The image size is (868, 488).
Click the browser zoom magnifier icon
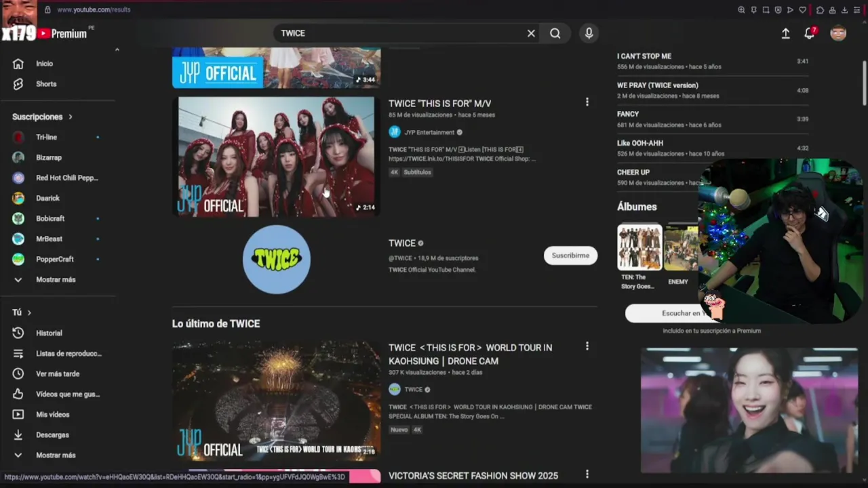click(741, 10)
